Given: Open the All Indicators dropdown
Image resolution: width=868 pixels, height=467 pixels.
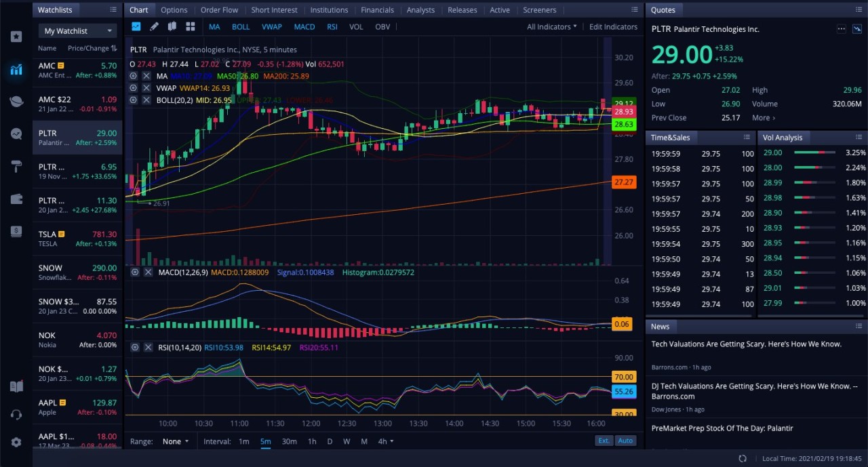Looking at the screenshot, I should point(552,27).
